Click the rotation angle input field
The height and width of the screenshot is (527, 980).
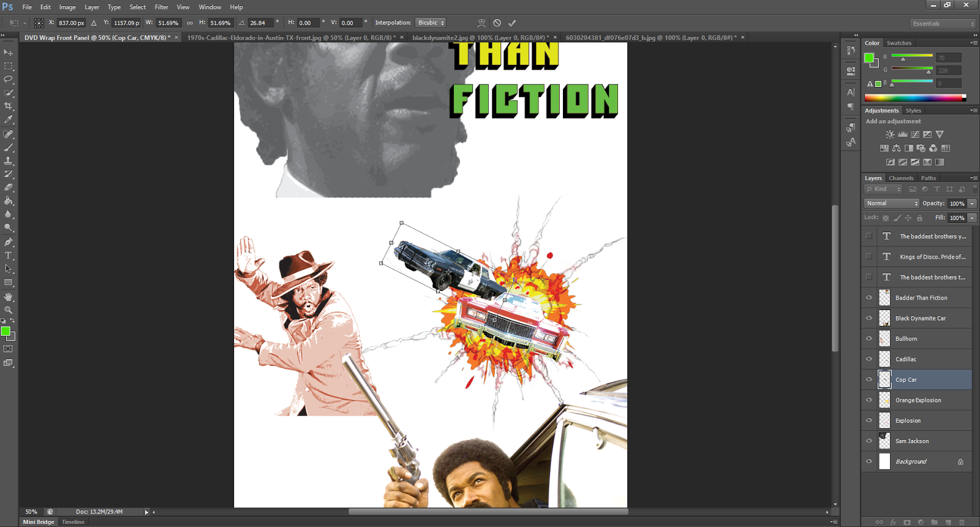260,23
